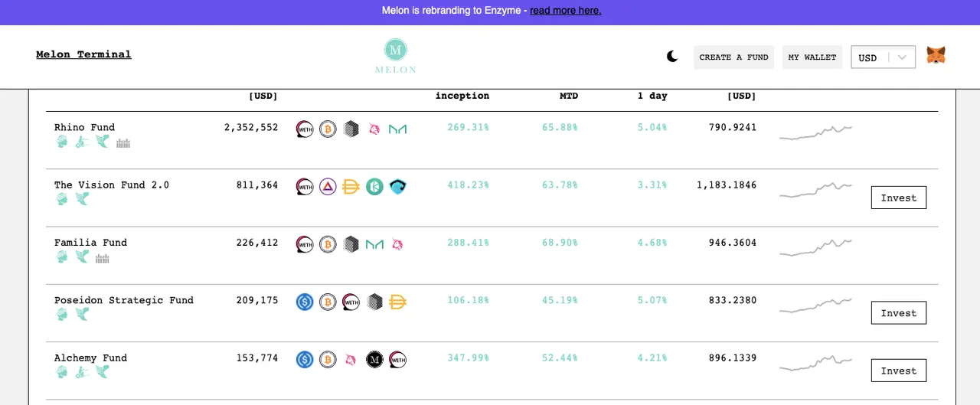
Task: Click the USDC icon in the Poseidon Strategic Fund row
Action: coord(305,302)
